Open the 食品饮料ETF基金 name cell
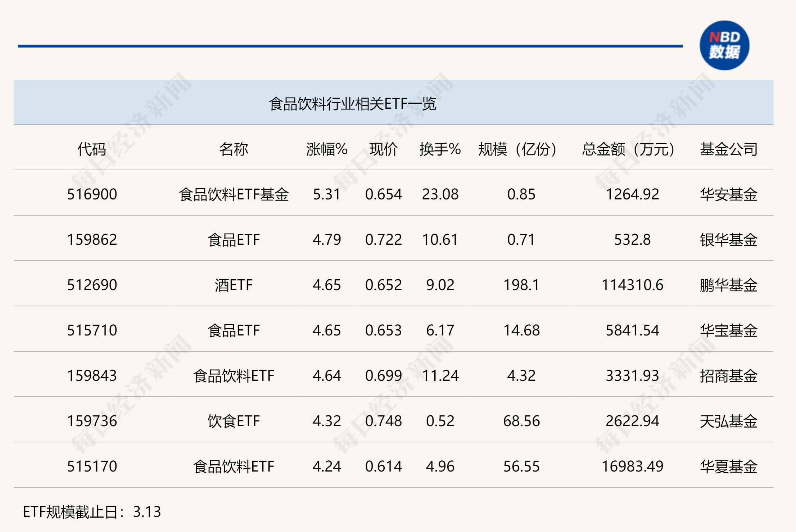 234,194
